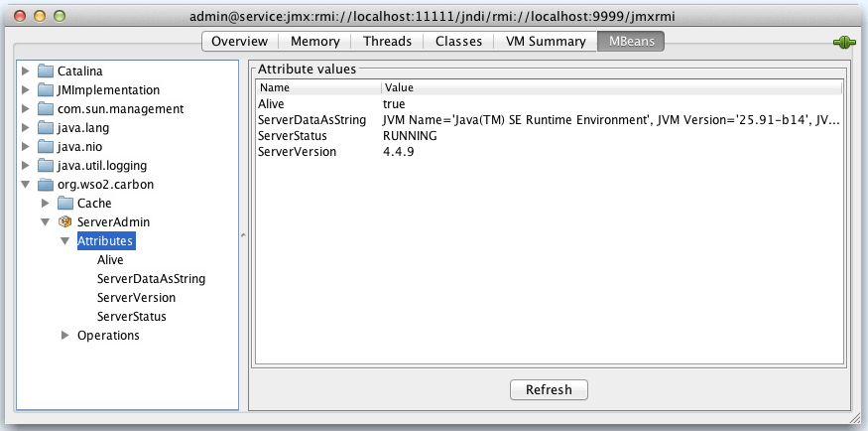Screen dimensions: 868x431
Task: Collapse the org.wso2.carbon domain node
Action: (x=25, y=185)
